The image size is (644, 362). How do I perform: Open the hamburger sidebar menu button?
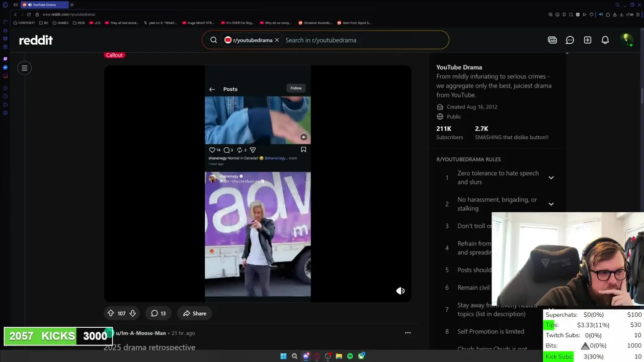coord(24,68)
